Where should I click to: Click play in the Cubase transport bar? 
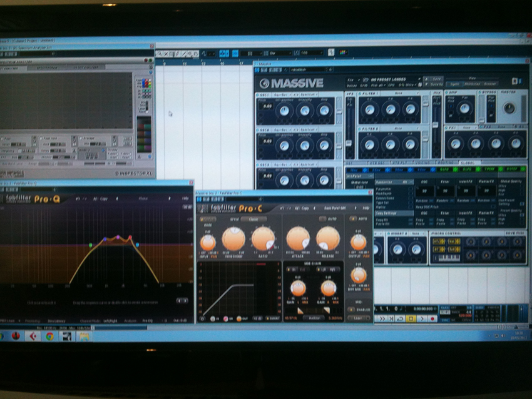click(422, 319)
